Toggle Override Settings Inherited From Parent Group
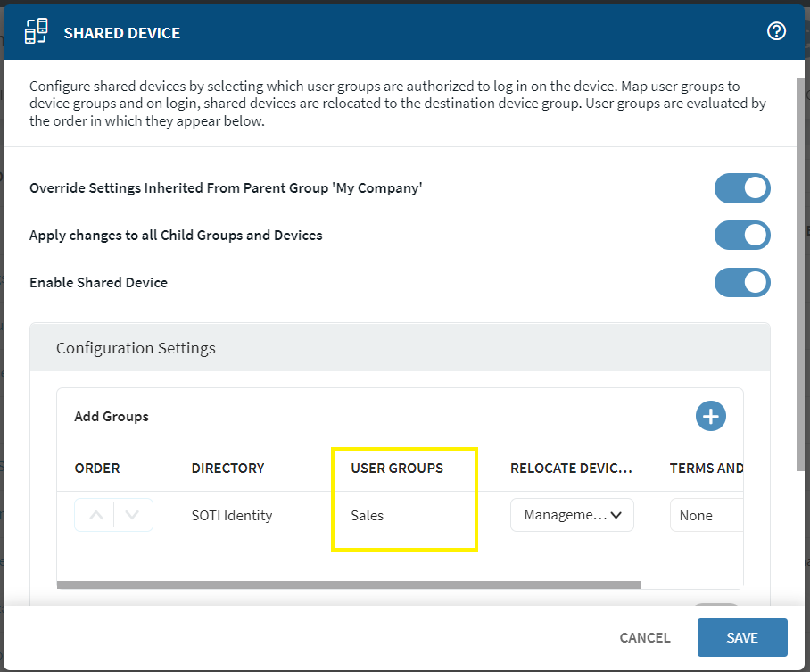Viewport: 810px width, 672px height. pos(741,188)
